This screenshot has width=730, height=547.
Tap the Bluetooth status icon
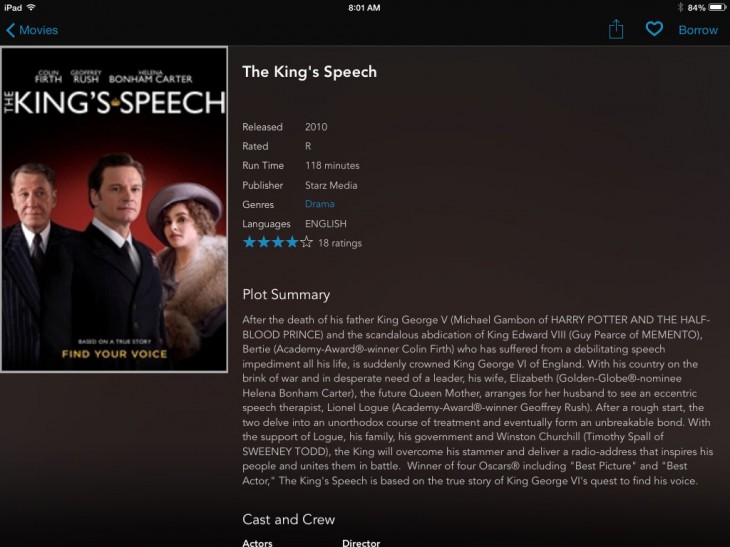[679, 7]
